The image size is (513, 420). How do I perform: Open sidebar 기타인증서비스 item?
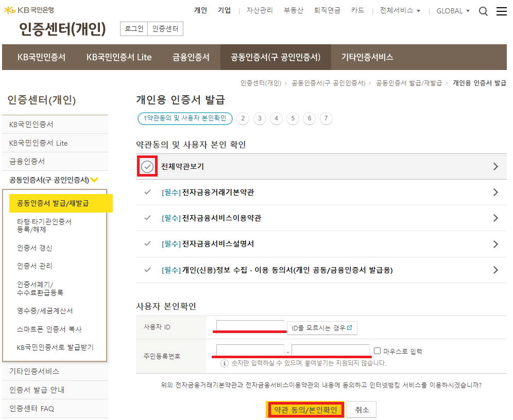point(55,371)
